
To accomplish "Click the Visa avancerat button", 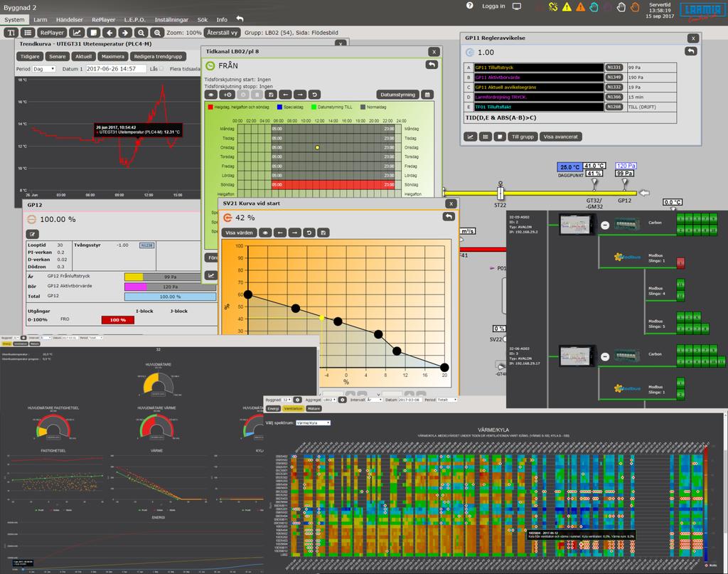I will 561,137.
